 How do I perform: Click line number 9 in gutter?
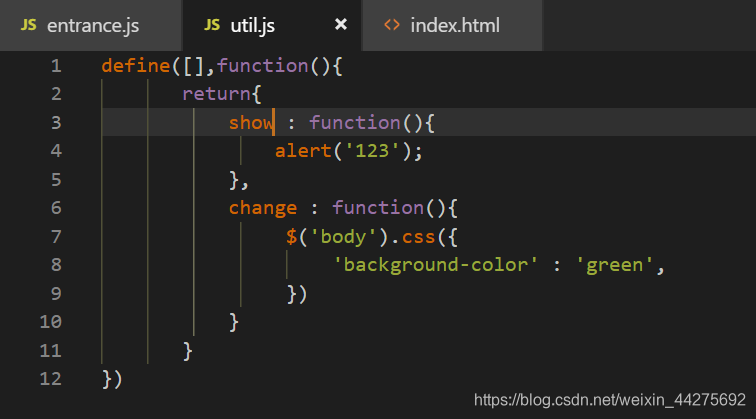click(56, 293)
